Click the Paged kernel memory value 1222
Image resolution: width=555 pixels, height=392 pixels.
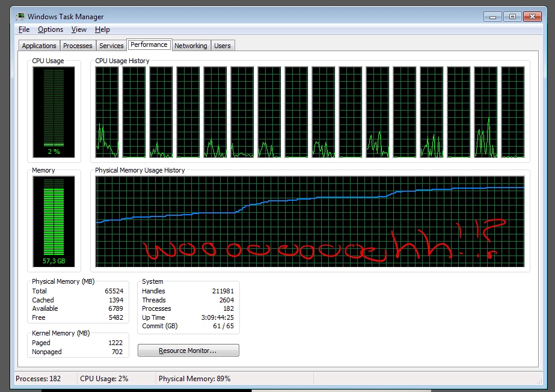click(115, 343)
